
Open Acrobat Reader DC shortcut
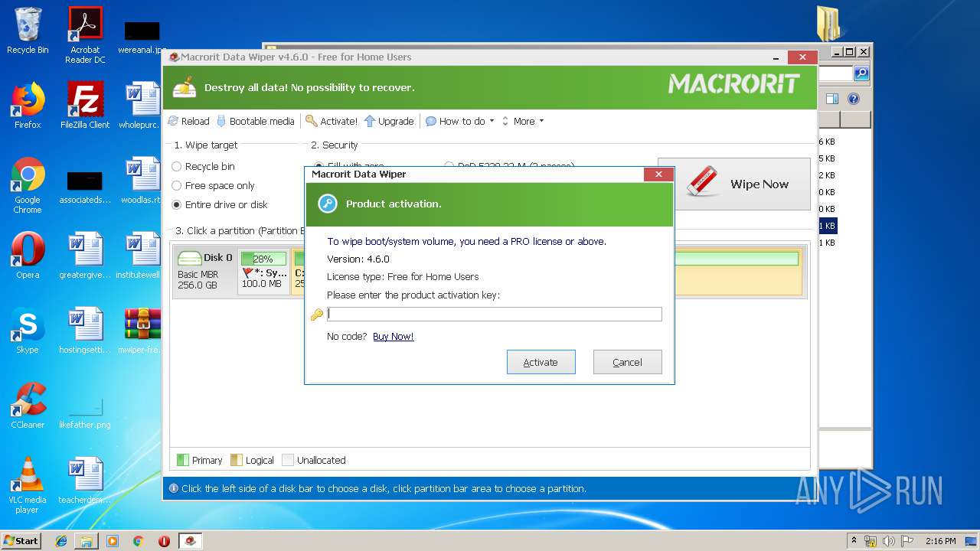[85, 35]
